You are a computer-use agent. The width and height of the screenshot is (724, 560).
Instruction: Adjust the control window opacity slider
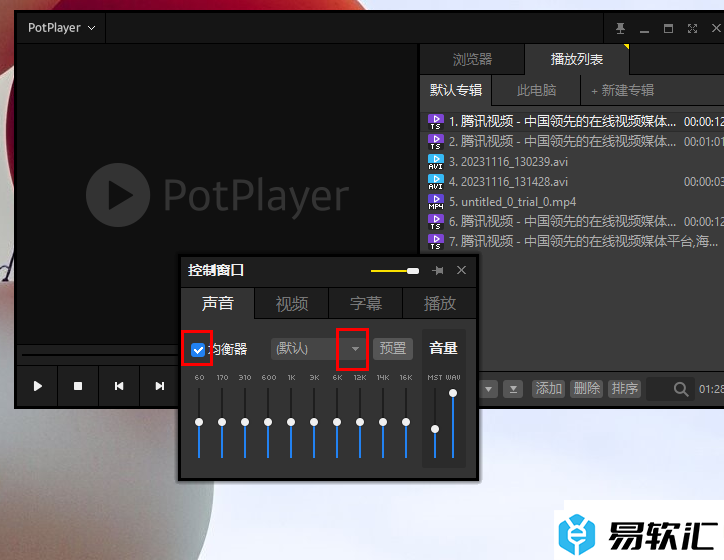tap(395, 271)
